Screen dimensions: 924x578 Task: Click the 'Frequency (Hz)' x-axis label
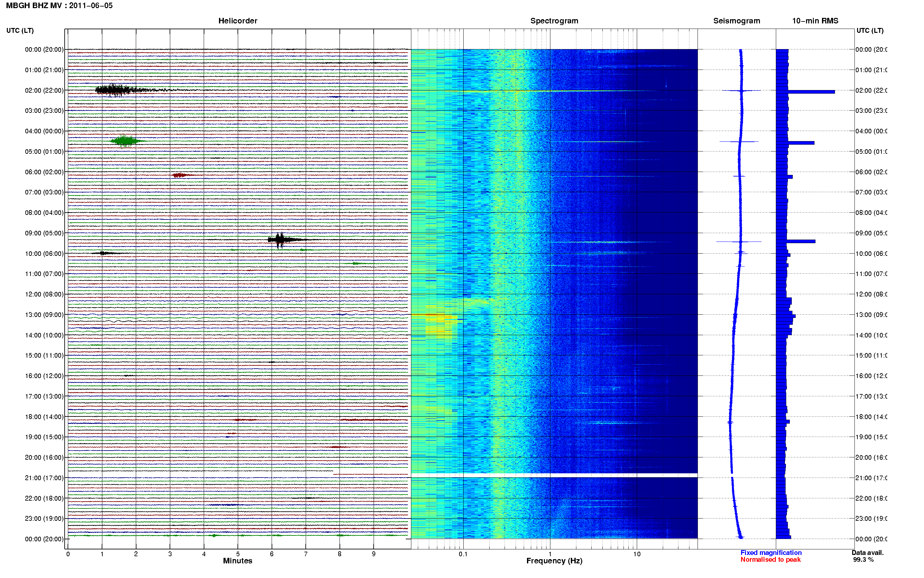[x=554, y=561]
